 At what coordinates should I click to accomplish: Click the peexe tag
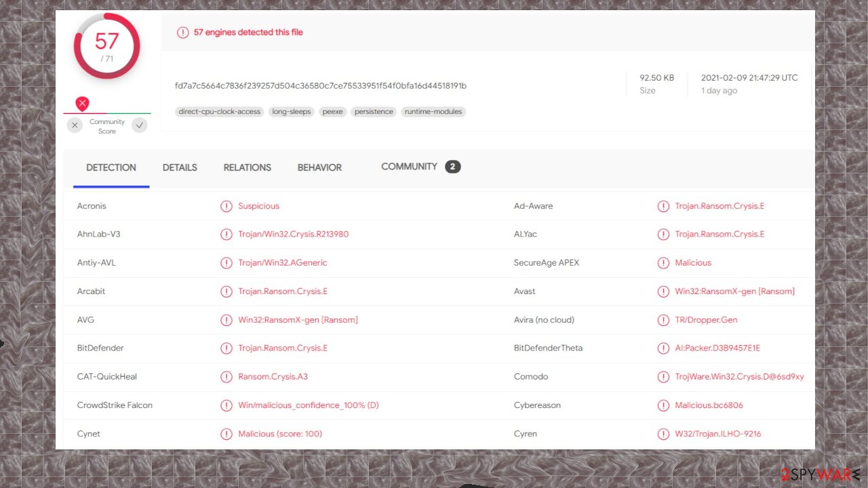[x=332, y=112]
